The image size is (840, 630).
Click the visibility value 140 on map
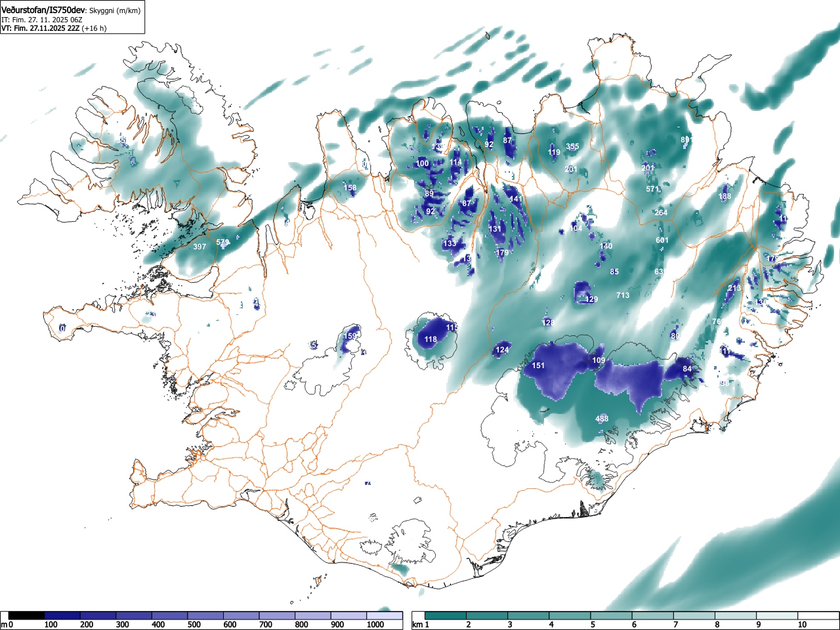point(606,246)
